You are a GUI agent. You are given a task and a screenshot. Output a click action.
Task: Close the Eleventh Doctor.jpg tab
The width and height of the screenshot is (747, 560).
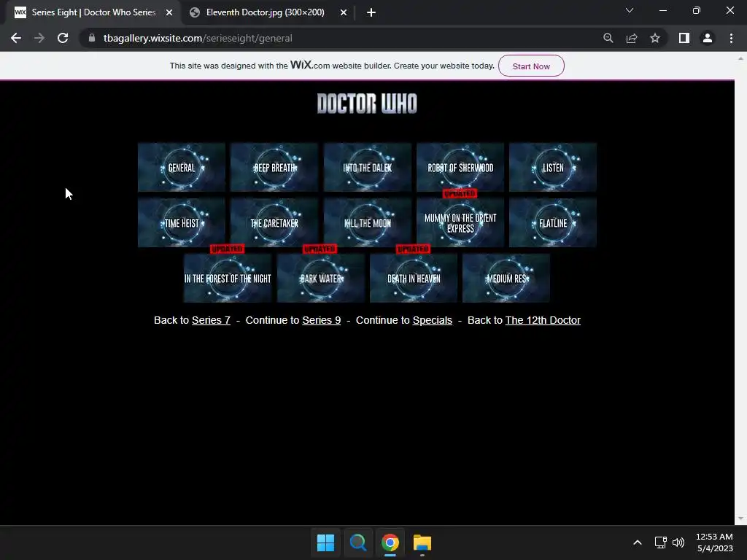[x=344, y=12]
